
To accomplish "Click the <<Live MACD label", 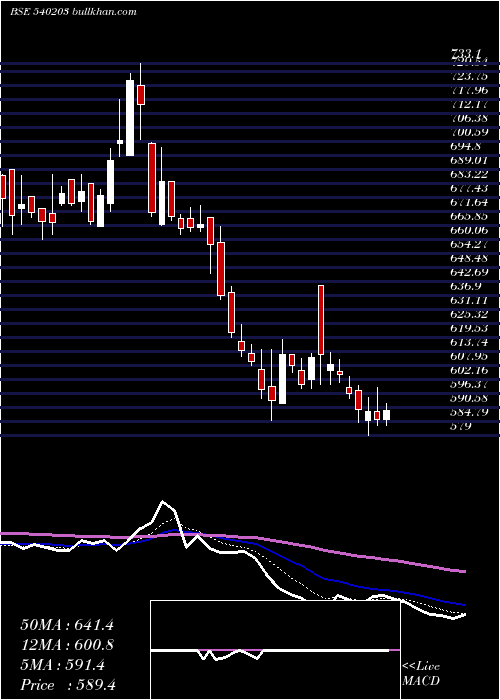I will [x=421, y=674].
